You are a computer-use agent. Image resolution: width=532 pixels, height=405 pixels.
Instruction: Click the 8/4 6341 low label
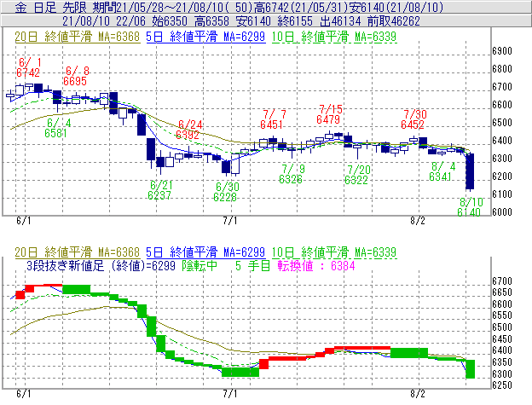click(x=442, y=171)
